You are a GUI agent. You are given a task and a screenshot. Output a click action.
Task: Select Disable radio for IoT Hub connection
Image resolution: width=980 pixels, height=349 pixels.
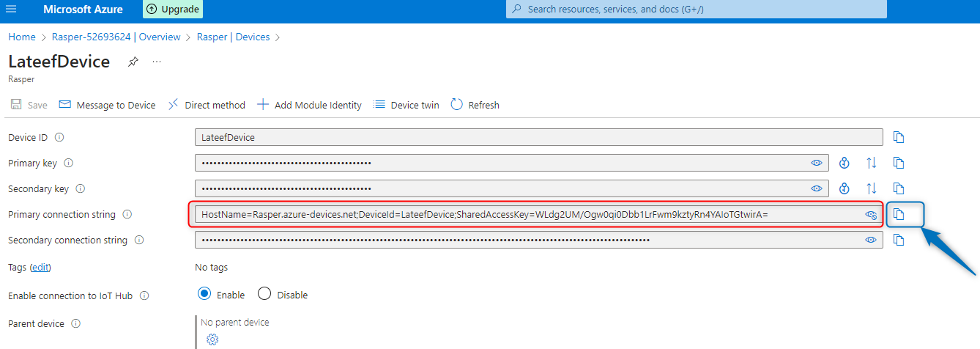(x=264, y=295)
